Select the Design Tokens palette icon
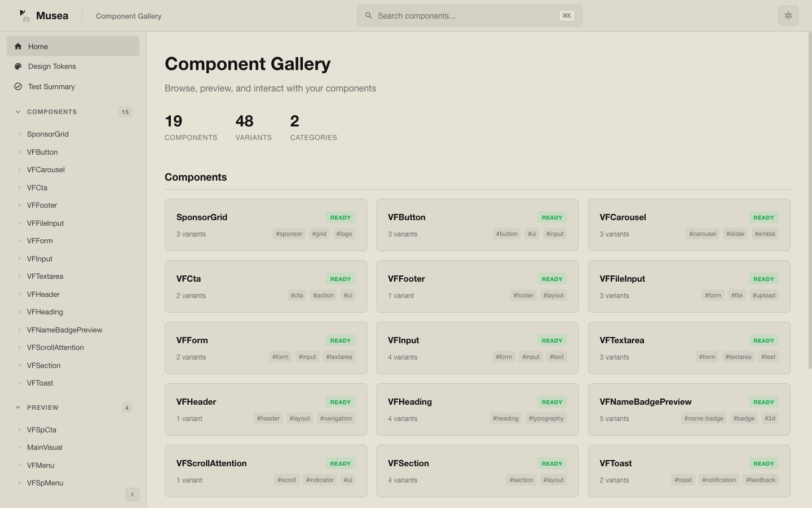The image size is (812, 508). point(17,66)
